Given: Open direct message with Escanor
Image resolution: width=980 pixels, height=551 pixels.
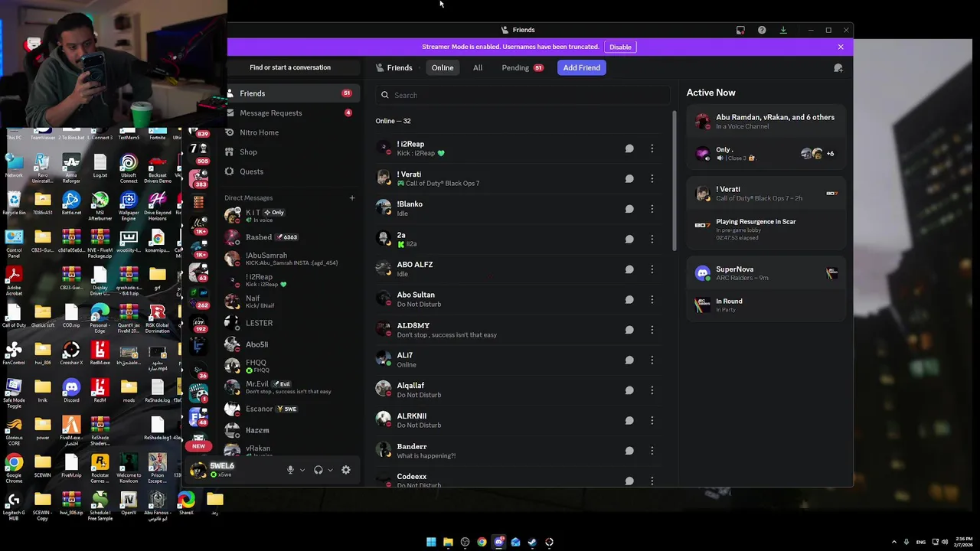Looking at the screenshot, I should coord(291,409).
